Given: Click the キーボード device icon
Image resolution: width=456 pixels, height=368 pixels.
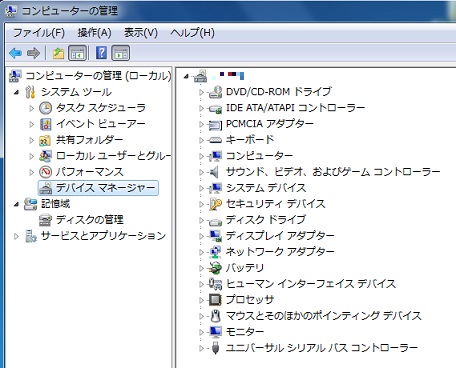Looking at the screenshot, I should (x=215, y=140).
